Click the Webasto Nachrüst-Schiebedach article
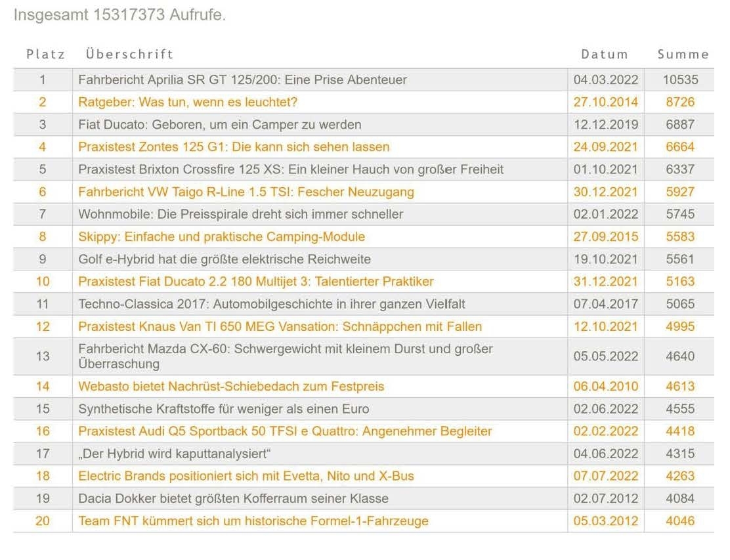The height and width of the screenshot is (560, 730). [x=231, y=387]
